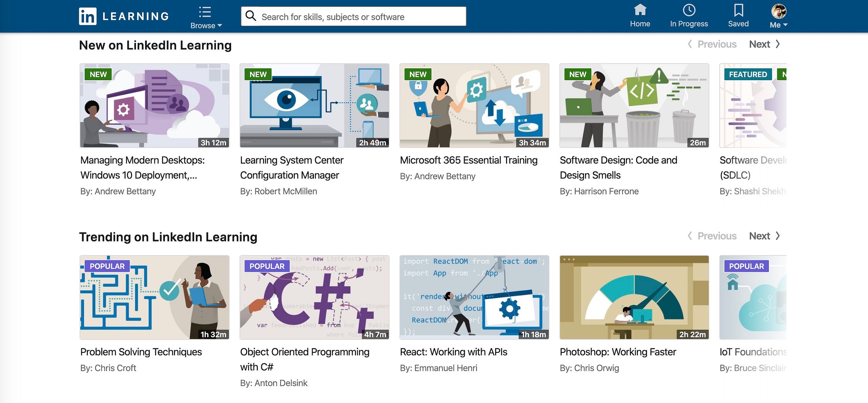Open Object Oriented Programming C# thumbnail
The width and height of the screenshot is (868, 403).
click(x=314, y=297)
